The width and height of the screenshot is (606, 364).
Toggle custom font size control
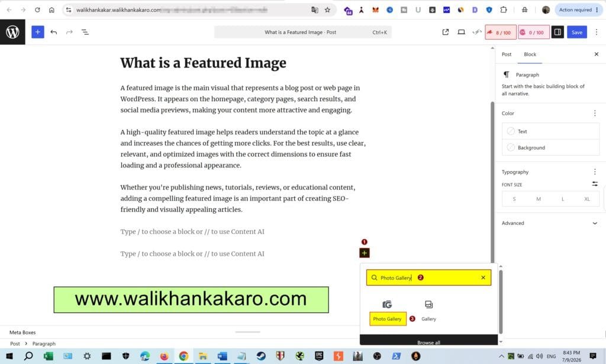[x=595, y=184]
